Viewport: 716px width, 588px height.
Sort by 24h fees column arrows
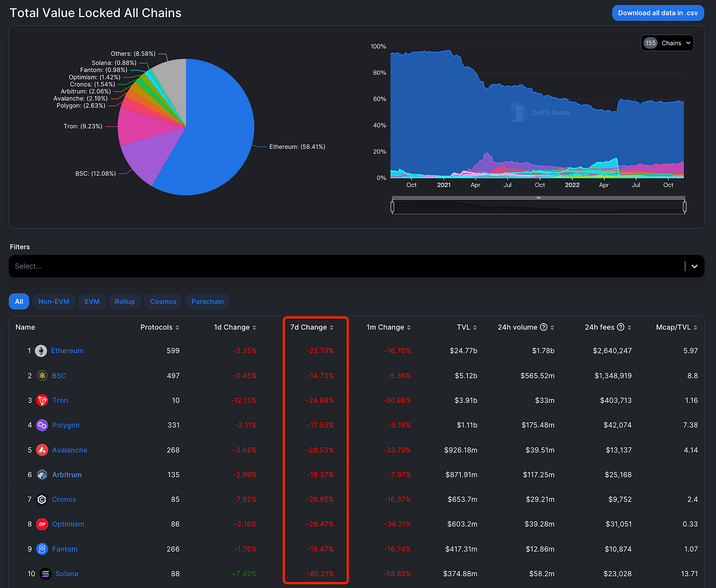pyautogui.click(x=629, y=328)
